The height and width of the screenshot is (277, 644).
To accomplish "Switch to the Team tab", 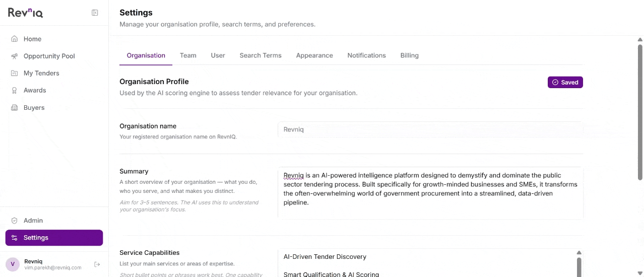I will pos(188,55).
